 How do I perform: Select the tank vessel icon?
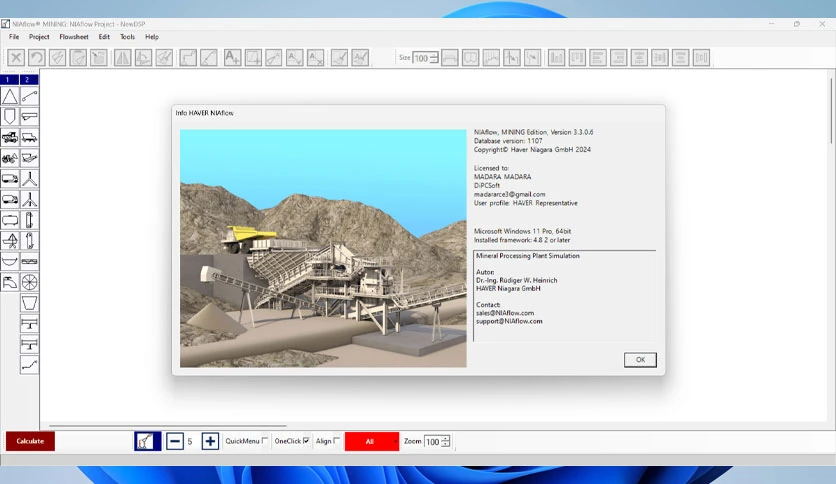pyautogui.click(x=10, y=220)
